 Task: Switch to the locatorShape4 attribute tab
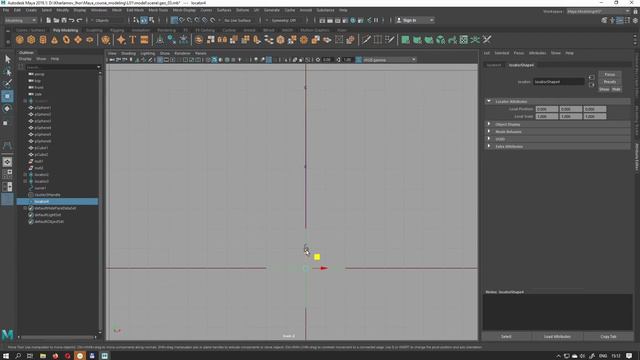click(x=521, y=65)
